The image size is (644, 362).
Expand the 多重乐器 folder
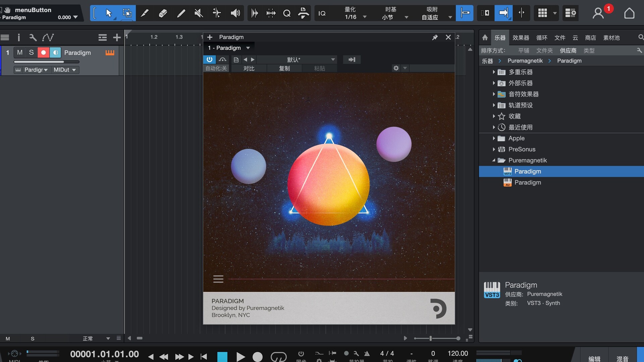[x=494, y=72]
